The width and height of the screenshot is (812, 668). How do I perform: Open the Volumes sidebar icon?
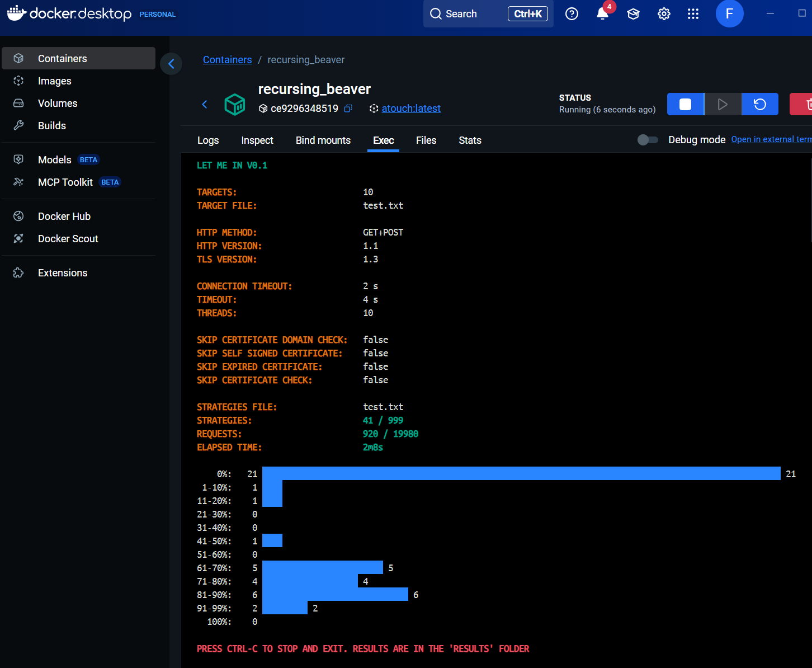tap(18, 103)
